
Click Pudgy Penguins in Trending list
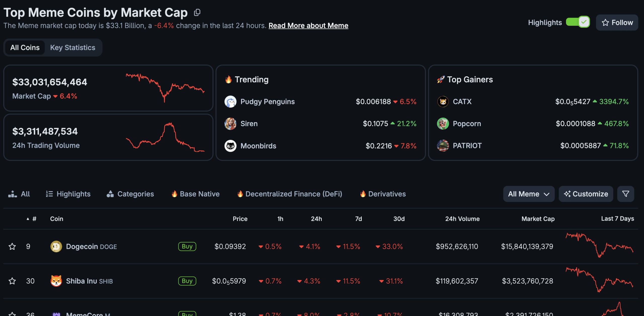[268, 101]
